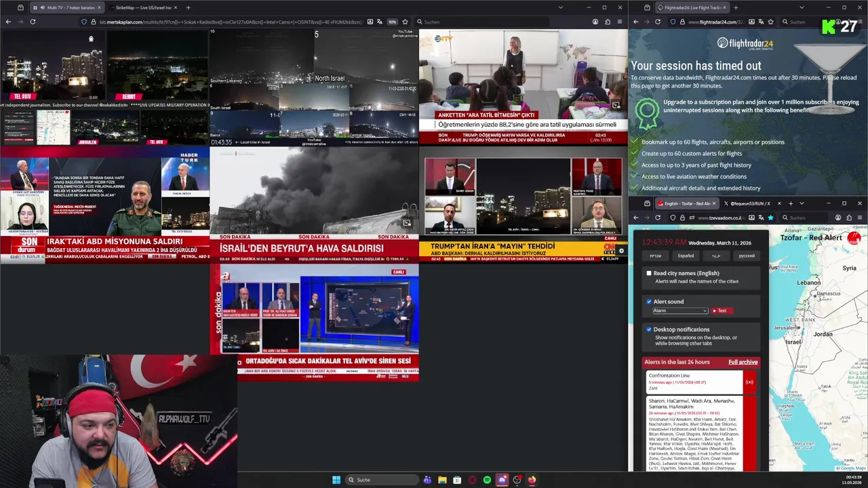868x488 pixels.
Task: Click the Tzofar red logo on the map
Action: pyautogui.click(x=854, y=238)
